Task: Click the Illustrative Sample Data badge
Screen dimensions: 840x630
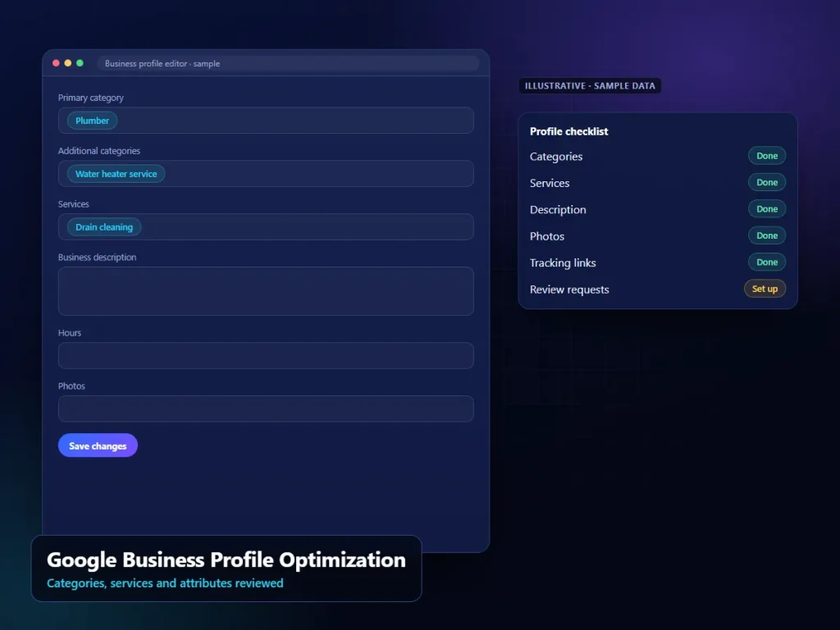Action: click(x=589, y=85)
